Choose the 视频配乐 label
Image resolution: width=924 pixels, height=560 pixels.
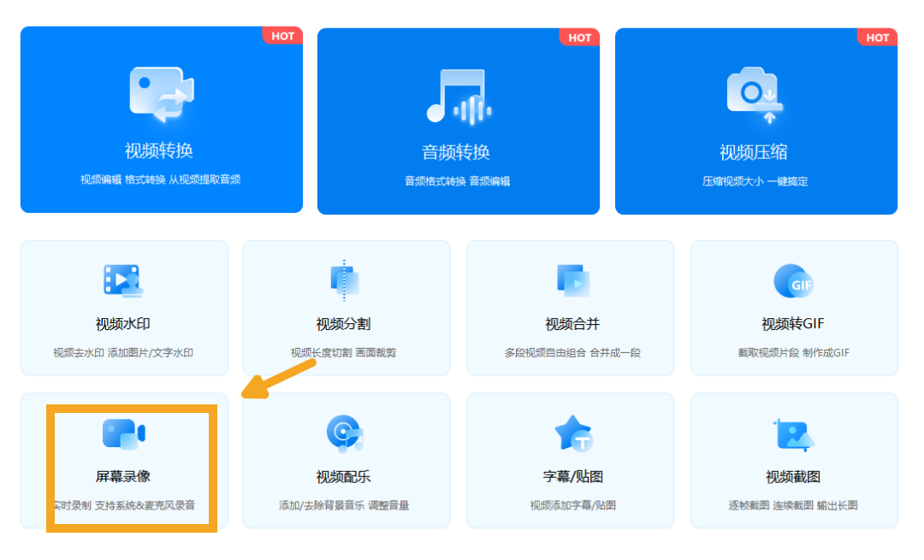click(344, 477)
